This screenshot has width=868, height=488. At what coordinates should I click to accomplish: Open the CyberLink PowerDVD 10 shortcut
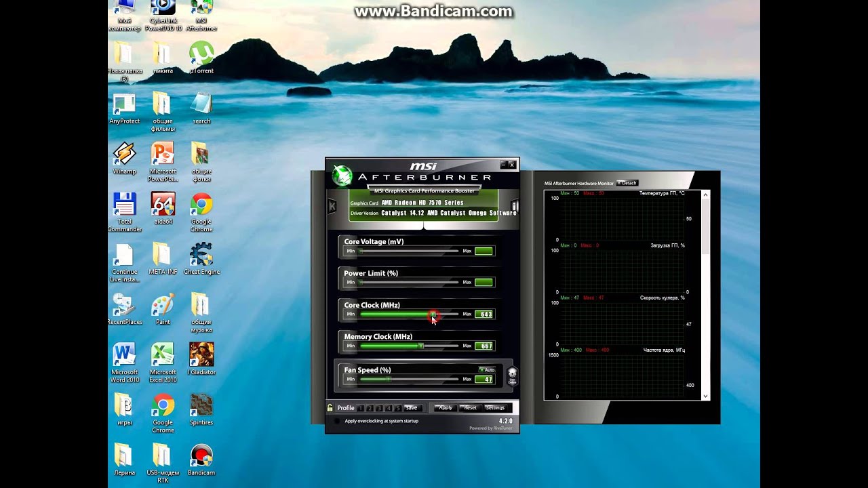pyautogui.click(x=163, y=16)
